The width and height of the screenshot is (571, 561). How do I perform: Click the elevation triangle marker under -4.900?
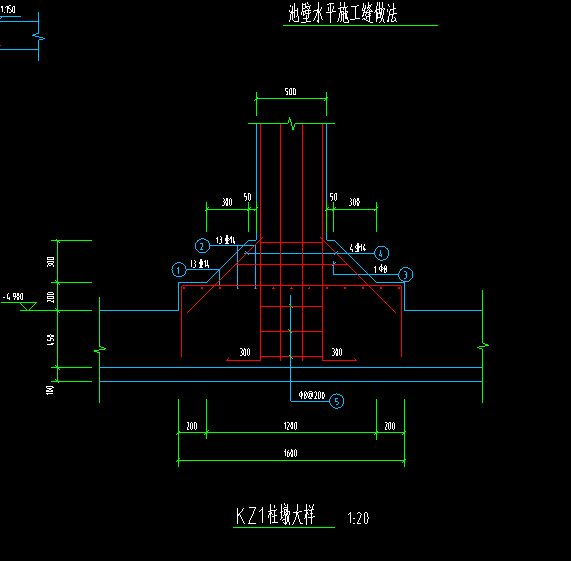(x=28, y=306)
